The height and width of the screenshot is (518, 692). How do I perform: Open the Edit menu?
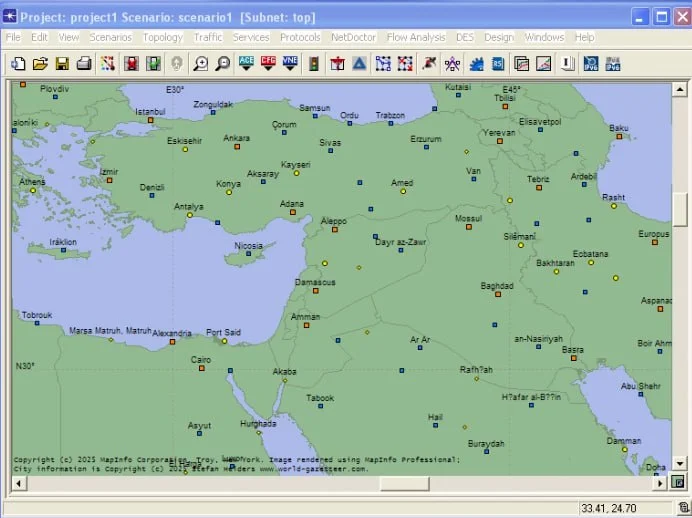coord(39,37)
